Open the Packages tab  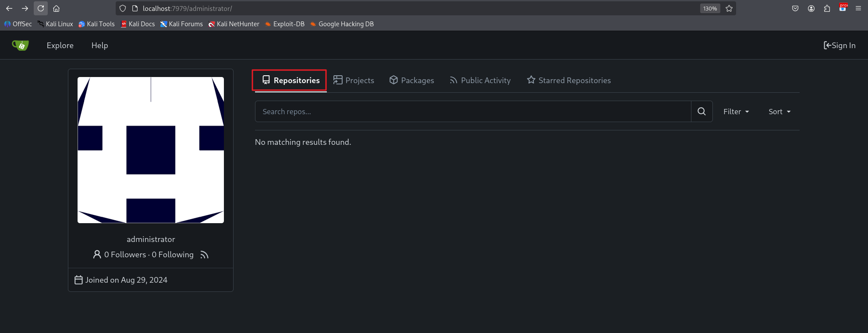click(x=411, y=81)
